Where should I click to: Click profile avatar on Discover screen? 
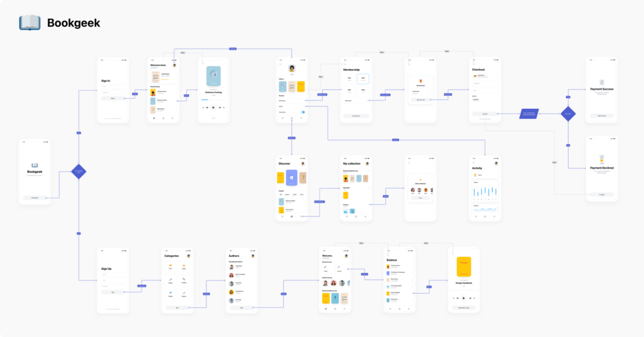click(303, 163)
